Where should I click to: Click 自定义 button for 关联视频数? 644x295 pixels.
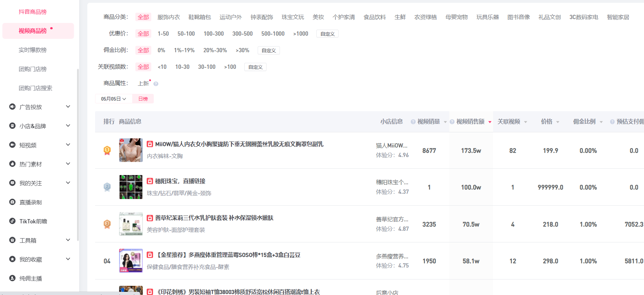(255, 67)
